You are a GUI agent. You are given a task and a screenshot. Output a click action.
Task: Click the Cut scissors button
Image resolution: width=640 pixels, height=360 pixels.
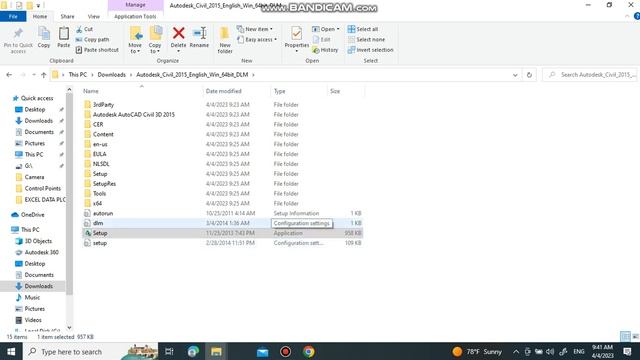point(84,29)
